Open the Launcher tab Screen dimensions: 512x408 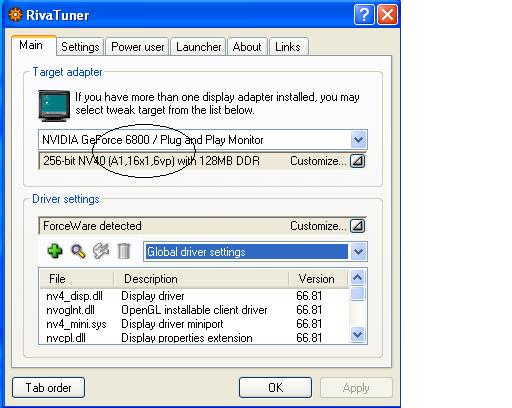pos(199,47)
